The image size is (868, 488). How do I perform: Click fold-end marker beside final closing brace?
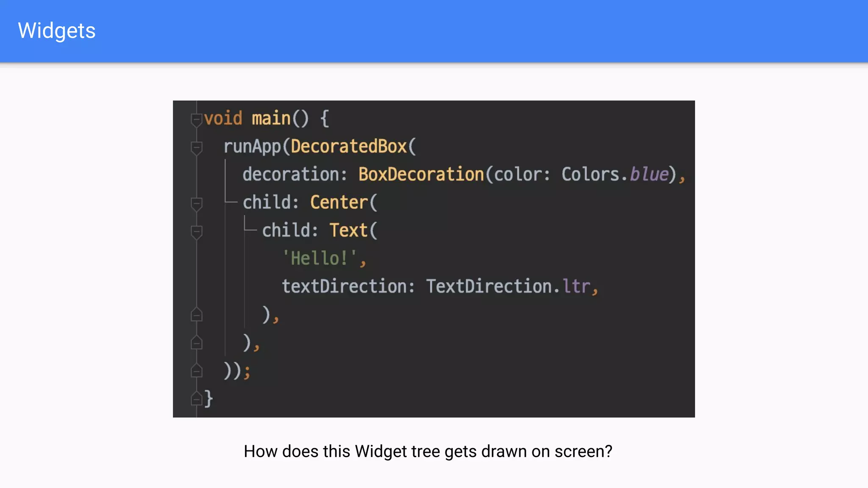(196, 399)
